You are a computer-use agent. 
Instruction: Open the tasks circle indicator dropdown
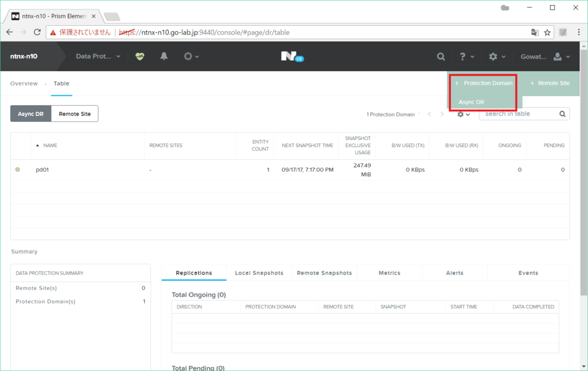(191, 56)
